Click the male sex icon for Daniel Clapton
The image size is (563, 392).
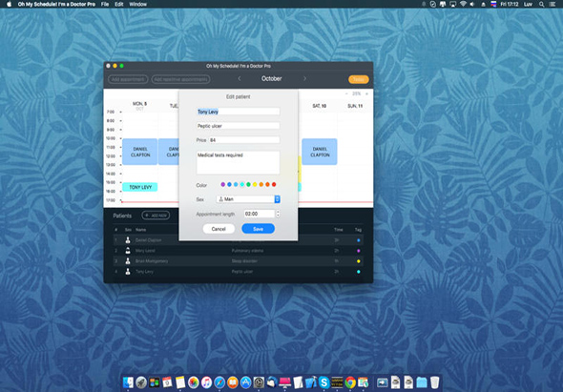(128, 240)
